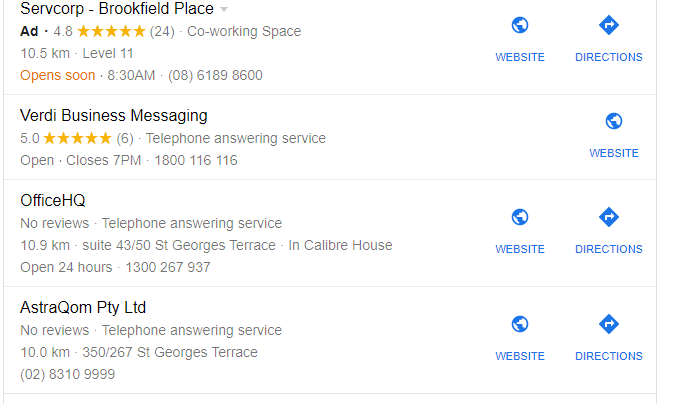Image resolution: width=682 pixels, height=404 pixels.
Task: Expand the Servcorp ad dropdown arrow
Action: [224, 9]
